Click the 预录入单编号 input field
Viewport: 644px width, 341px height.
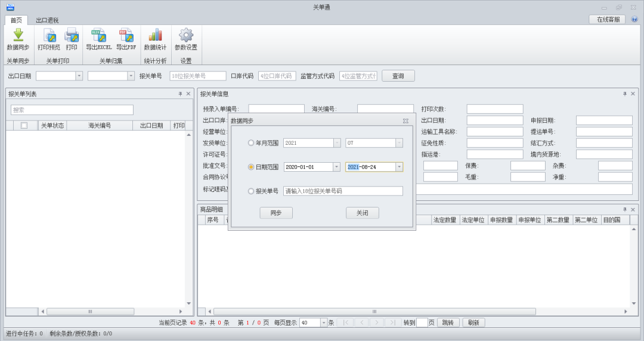277,109
